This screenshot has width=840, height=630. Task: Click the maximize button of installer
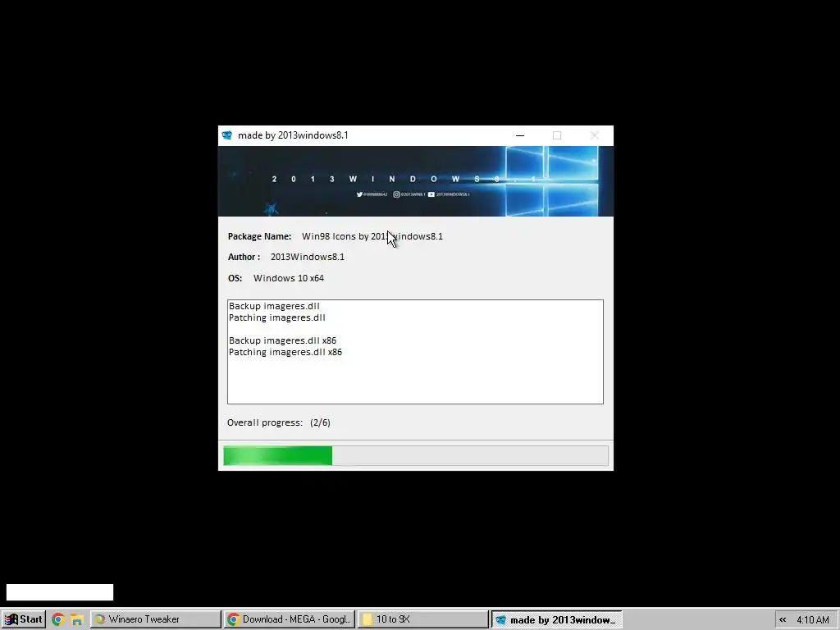tap(557, 135)
